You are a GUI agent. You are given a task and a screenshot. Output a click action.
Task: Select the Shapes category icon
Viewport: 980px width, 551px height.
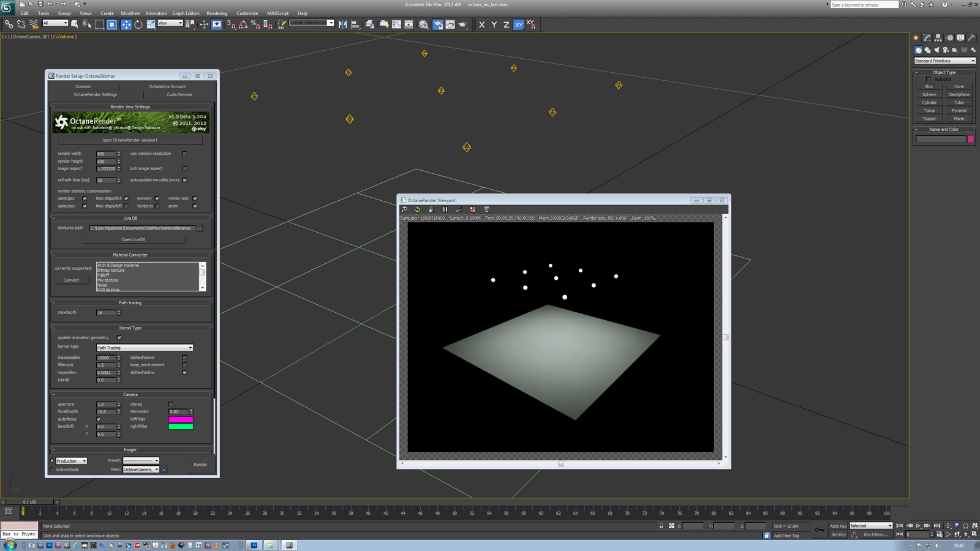coord(927,50)
